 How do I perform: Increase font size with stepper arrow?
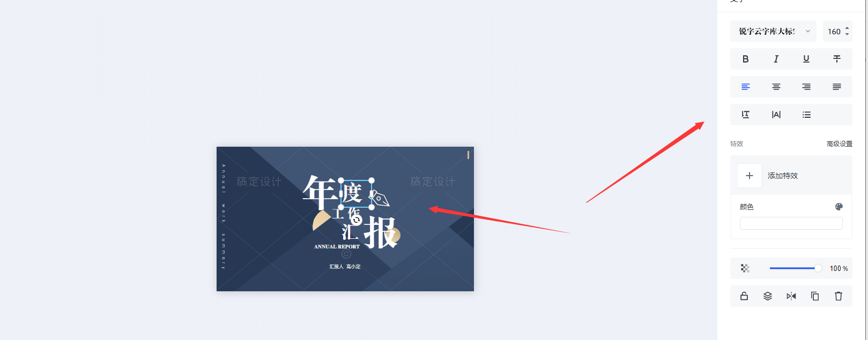pos(847,28)
